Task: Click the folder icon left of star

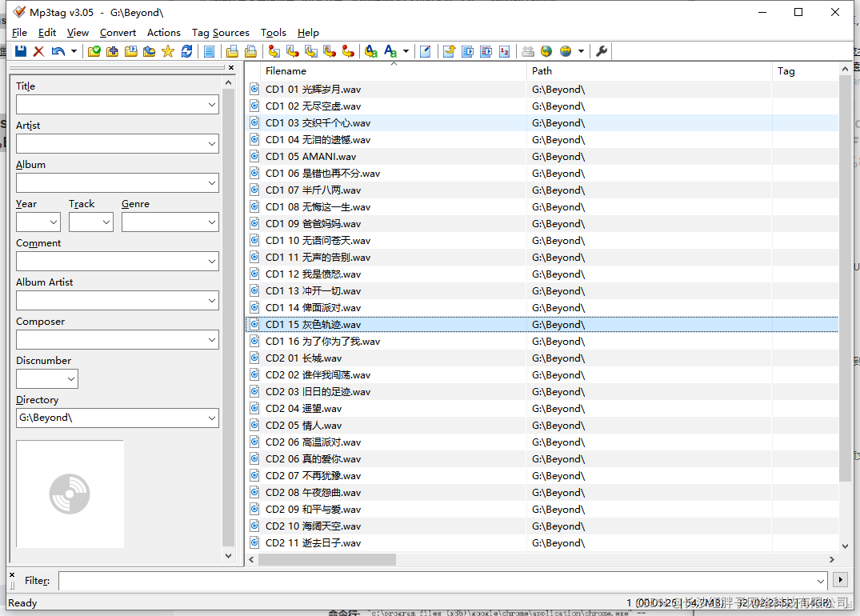Action: tap(149, 51)
